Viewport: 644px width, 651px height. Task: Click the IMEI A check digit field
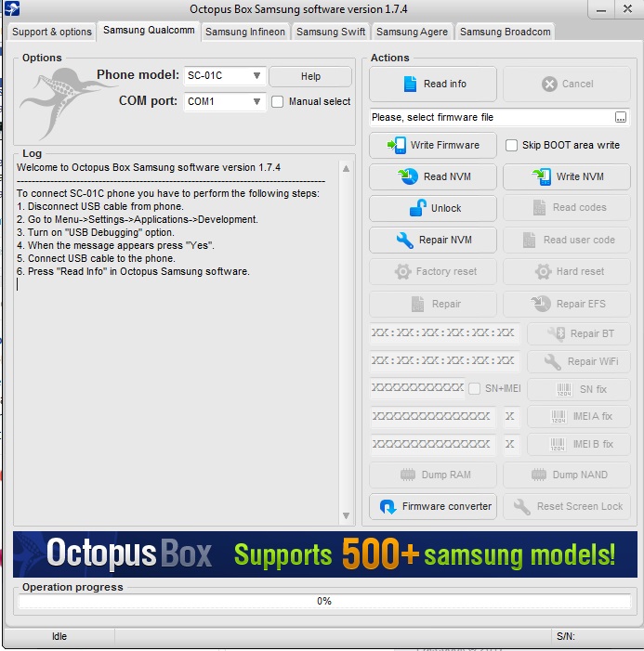[x=510, y=416]
